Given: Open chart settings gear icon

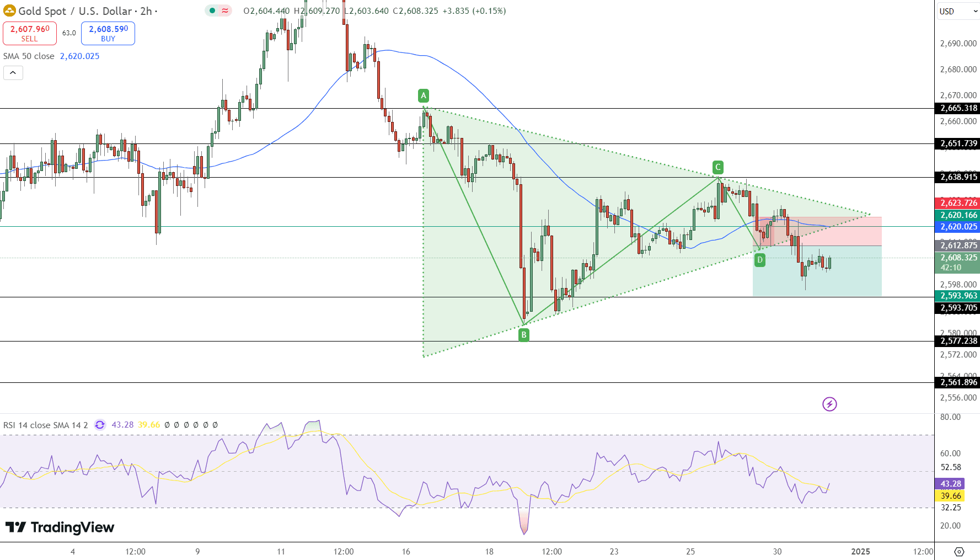Looking at the screenshot, I should [x=959, y=552].
